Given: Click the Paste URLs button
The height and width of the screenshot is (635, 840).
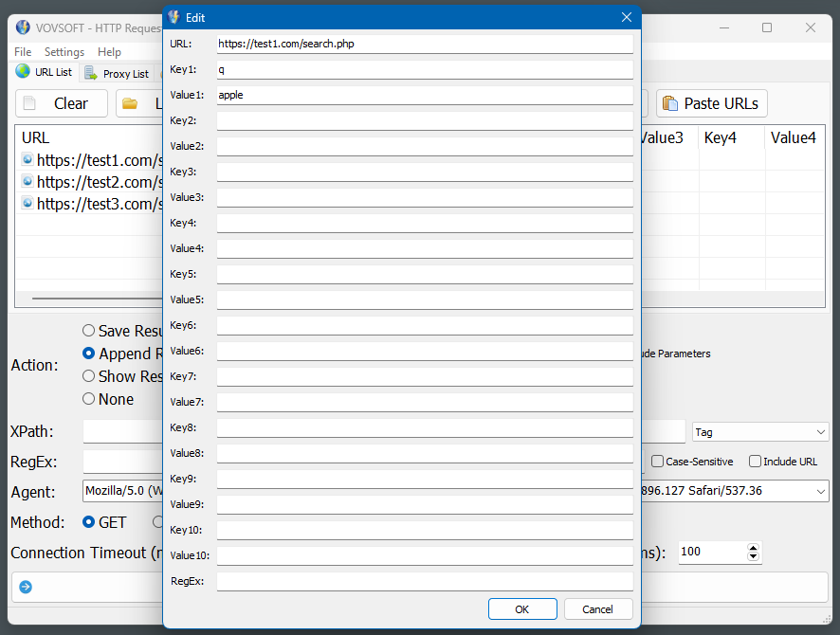Looking at the screenshot, I should 711,103.
